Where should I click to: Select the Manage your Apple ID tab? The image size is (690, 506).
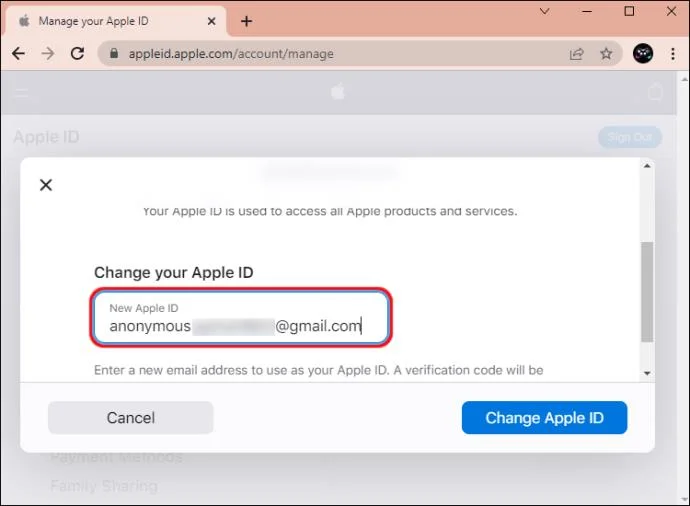[x=114, y=21]
